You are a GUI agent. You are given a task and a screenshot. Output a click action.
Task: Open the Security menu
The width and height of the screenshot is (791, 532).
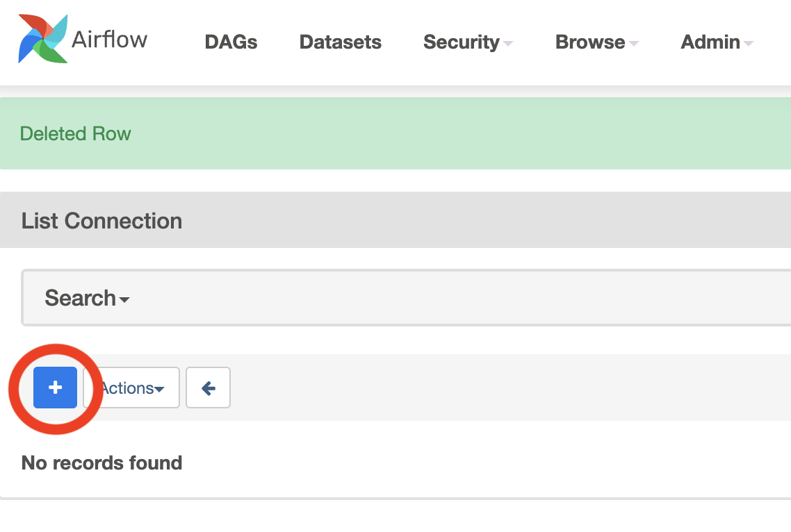[x=462, y=42]
